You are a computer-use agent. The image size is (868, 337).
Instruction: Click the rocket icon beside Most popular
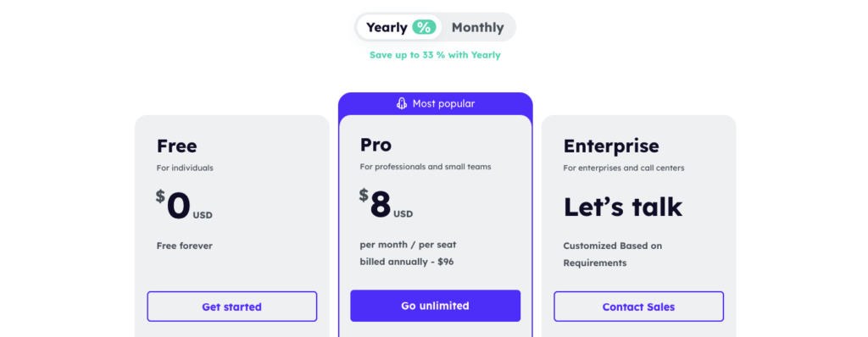[402, 103]
